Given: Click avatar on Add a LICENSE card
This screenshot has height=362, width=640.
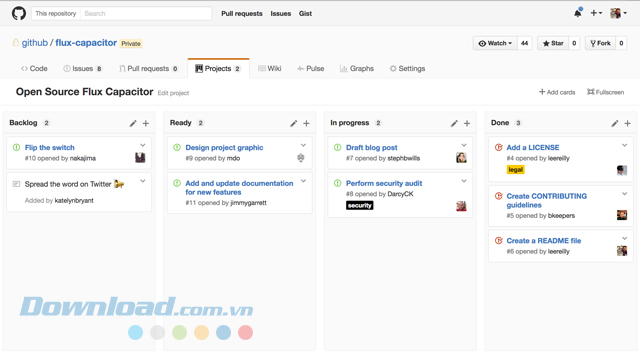Looking at the screenshot, I should 622,170.
